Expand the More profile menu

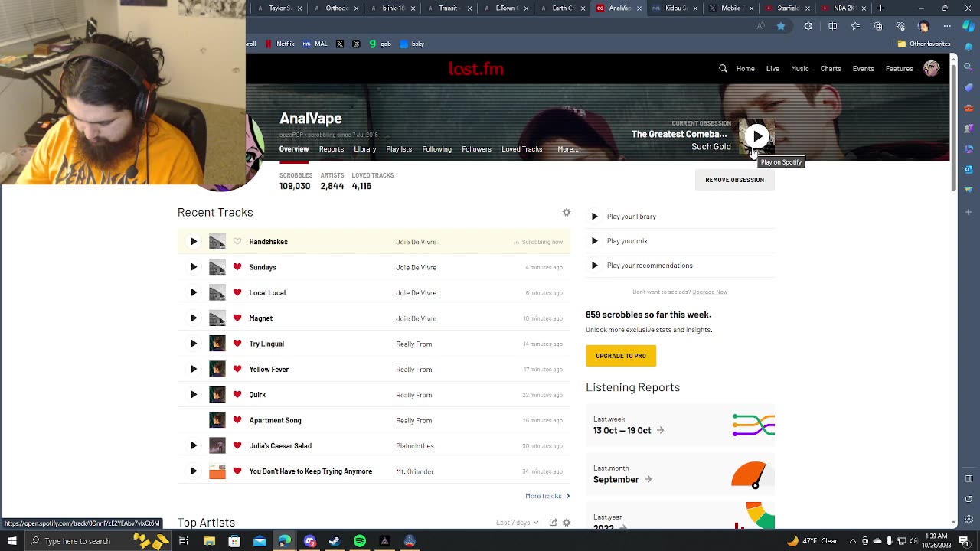[x=567, y=149]
